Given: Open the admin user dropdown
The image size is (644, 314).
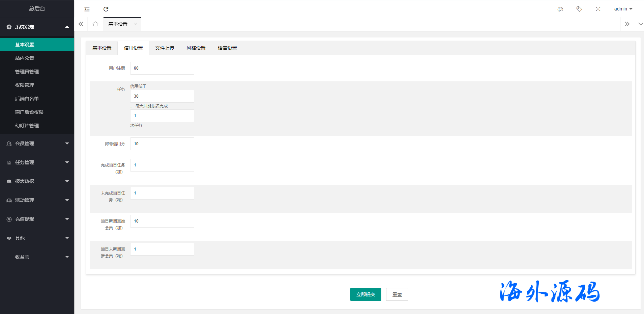Looking at the screenshot, I should point(623,9).
